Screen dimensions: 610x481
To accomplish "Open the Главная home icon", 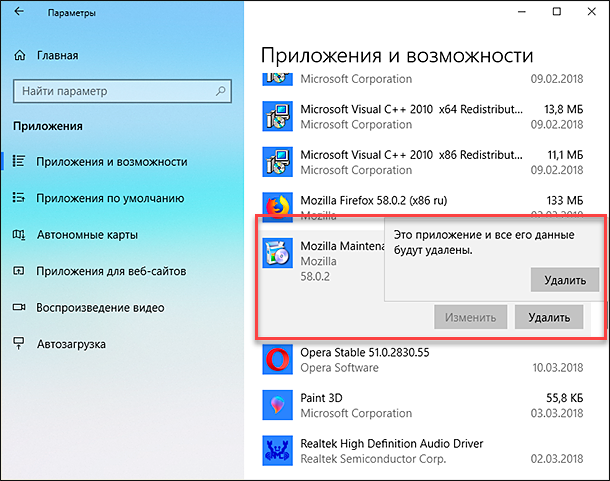I will click(x=19, y=56).
